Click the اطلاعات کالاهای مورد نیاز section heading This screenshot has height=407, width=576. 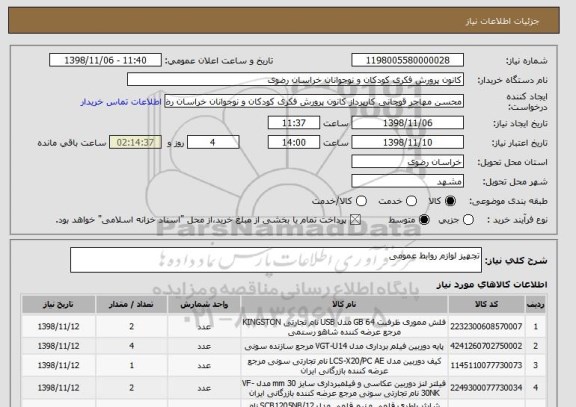pos(492,285)
